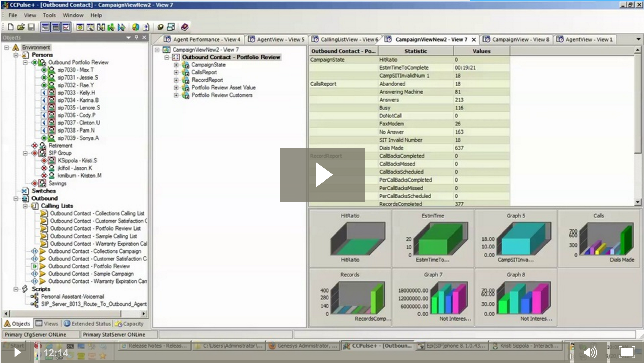Click the blue arrow wizard toolbar icon
This screenshot has width=644, height=363.
pos(122,27)
